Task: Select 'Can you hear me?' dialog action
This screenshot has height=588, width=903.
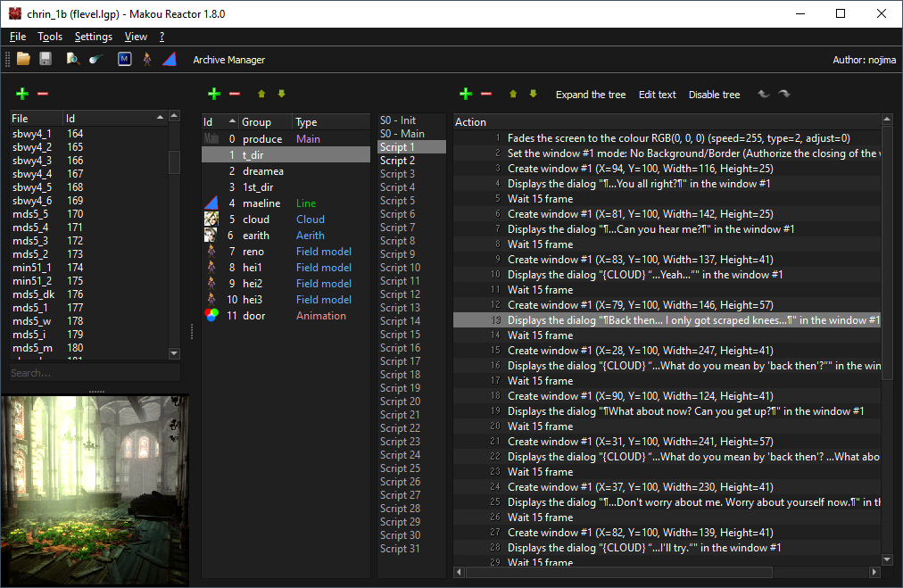Action: click(667, 229)
